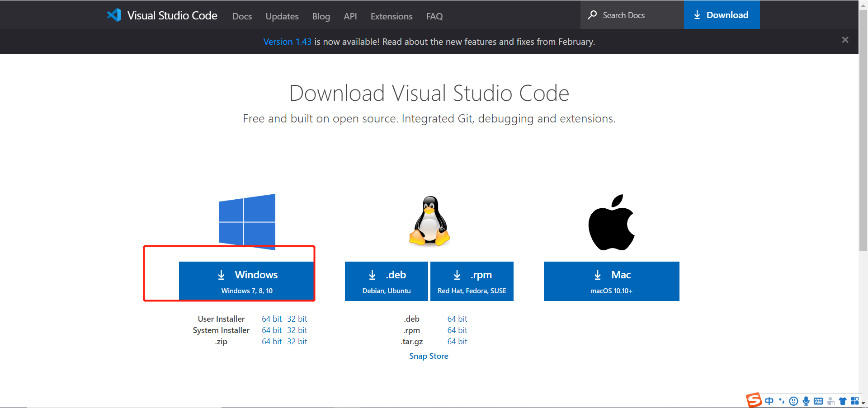Click the Linux .deb 64 bit link
868x408 pixels.
457,319
